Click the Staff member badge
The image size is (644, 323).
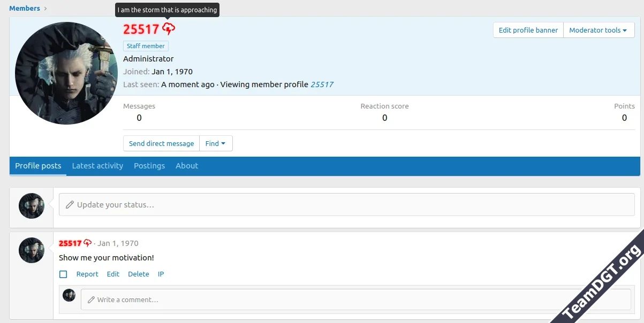pyautogui.click(x=146, y=46)
